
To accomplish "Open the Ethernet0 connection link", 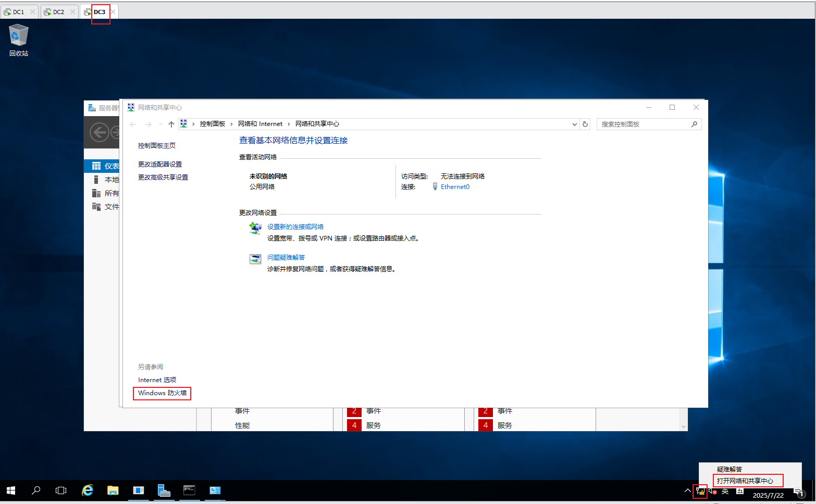I will coord(455,187).
